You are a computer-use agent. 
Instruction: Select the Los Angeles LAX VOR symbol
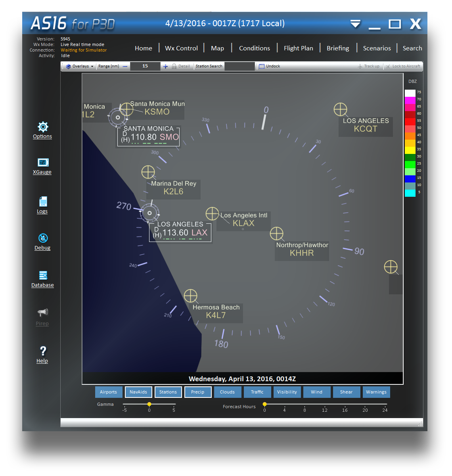149,213
